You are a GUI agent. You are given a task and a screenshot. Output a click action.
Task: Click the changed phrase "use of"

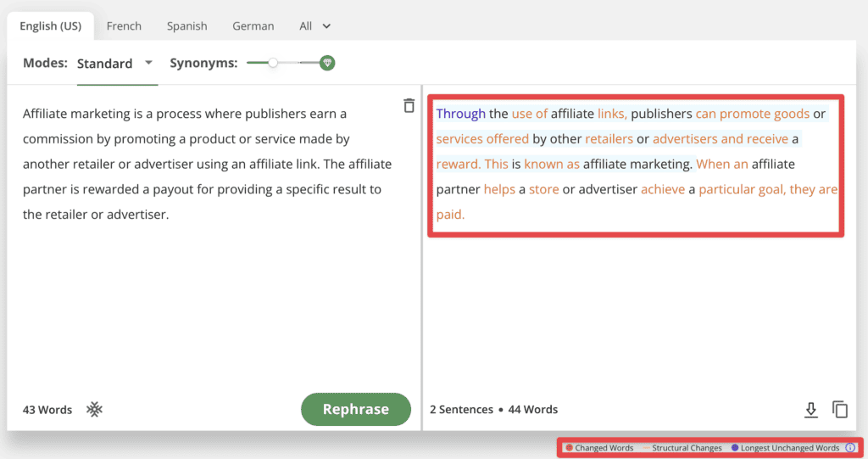529,114
